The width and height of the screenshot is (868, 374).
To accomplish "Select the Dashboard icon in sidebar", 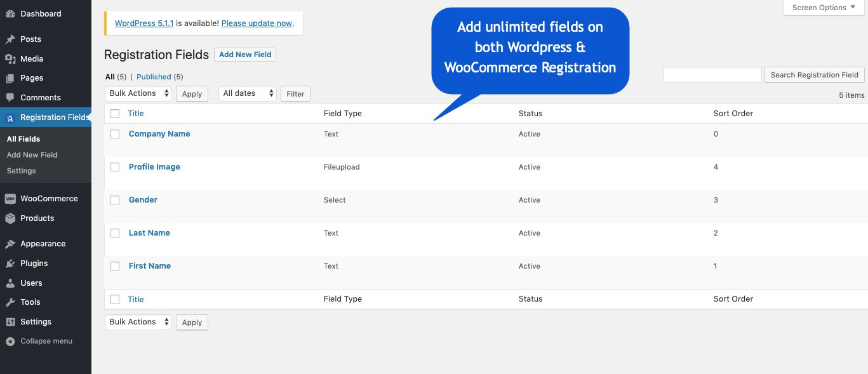I will 10,13.
